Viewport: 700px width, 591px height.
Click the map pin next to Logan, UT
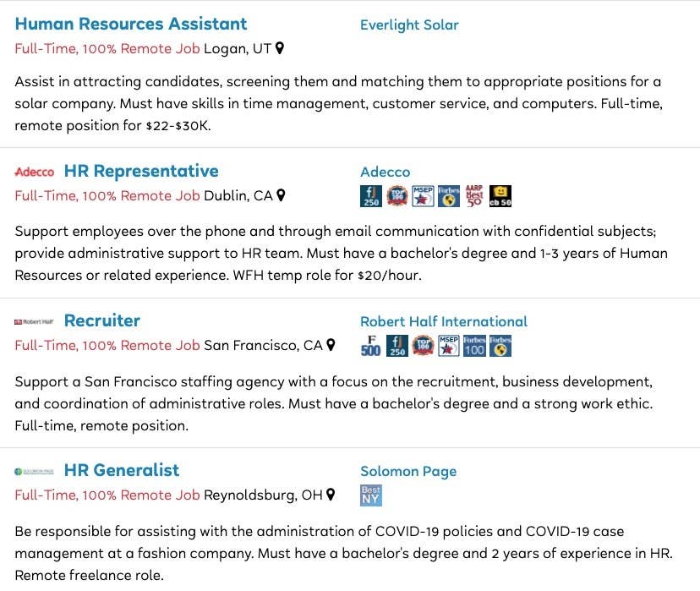point(280,47)
